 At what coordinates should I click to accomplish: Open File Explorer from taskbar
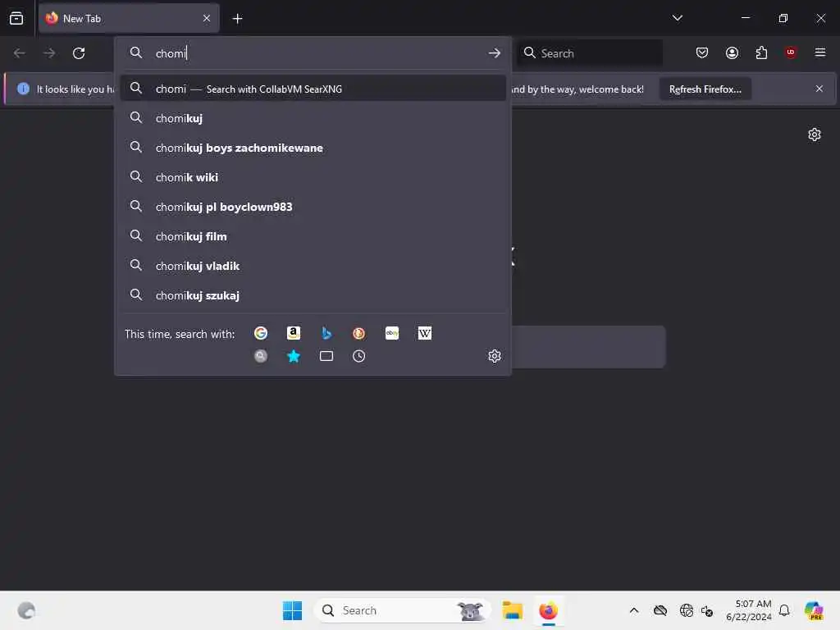[x=512, y=610]
